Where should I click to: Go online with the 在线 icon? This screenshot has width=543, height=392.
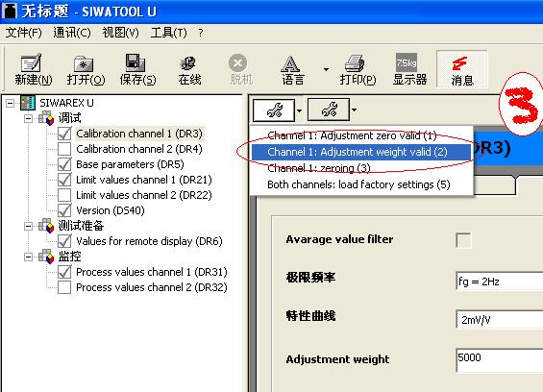pyautogui.click(x=188, y=63)
